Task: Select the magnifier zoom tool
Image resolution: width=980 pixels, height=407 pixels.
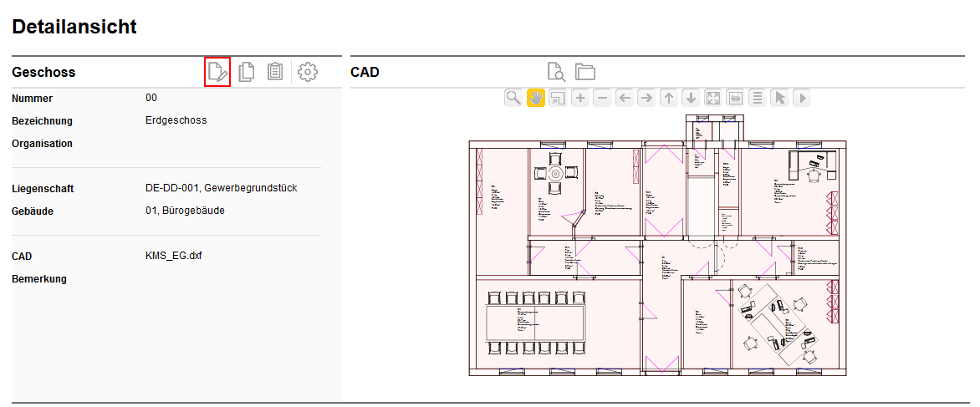Action: 513,98
